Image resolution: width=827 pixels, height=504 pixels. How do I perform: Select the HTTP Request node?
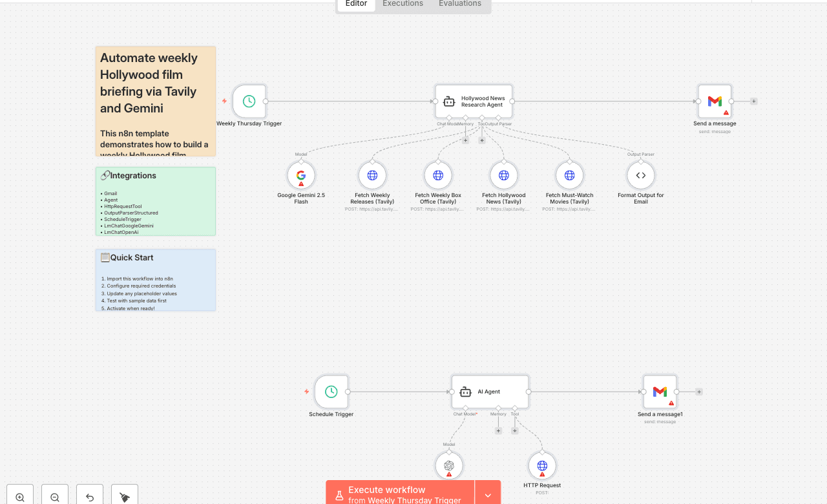pos(542,465)
